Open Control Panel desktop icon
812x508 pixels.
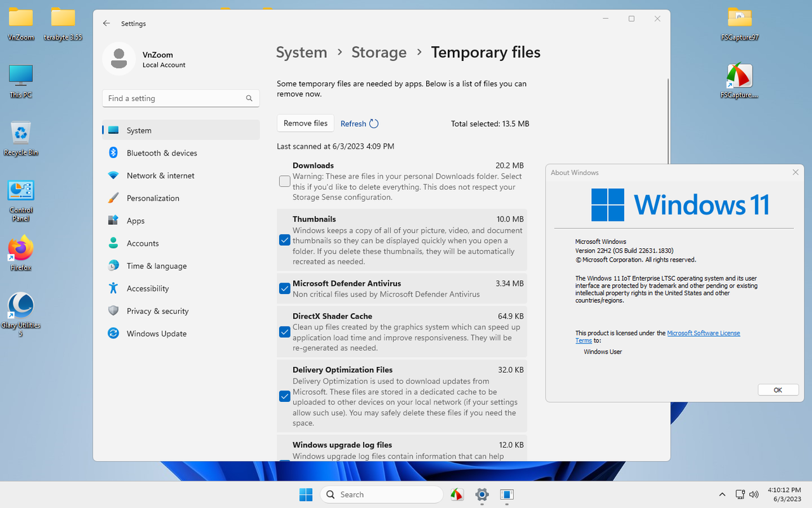(x=21, y=200)
